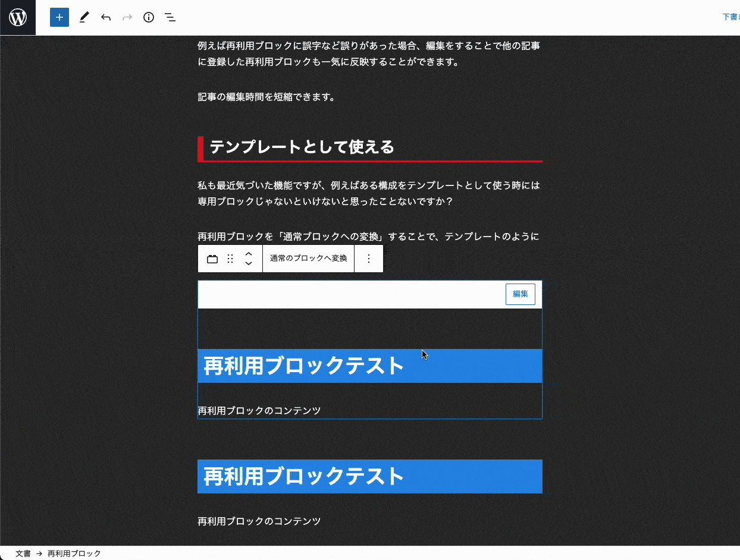The height and width of the screenshot is (560, 740).
Task: Click the selected blue 再利用ブロックテスト heading
Action: (304, 366)
